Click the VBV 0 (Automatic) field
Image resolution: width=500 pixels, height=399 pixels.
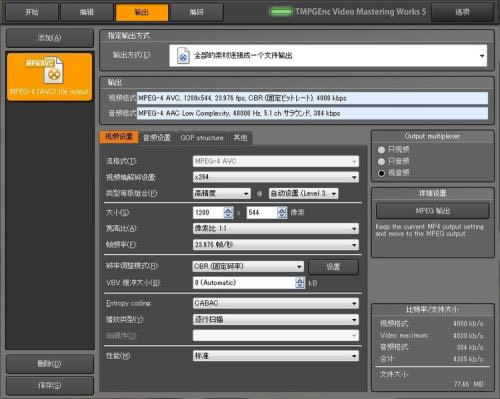(244, 283)
